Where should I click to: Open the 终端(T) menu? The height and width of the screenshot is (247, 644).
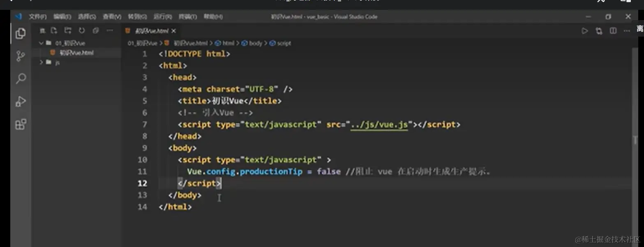(x=188, y=17)
